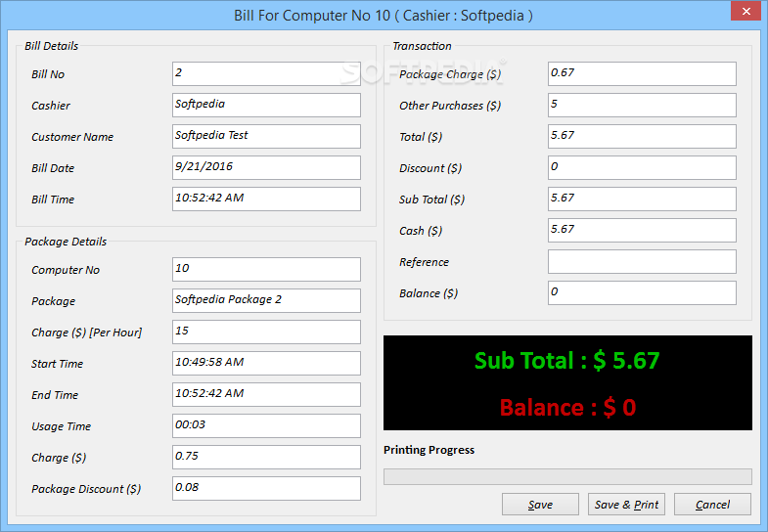The width and height of the screenshot is (768, 532).
Task: Click the green Sub Total display text
Action: tap(567, 361)
